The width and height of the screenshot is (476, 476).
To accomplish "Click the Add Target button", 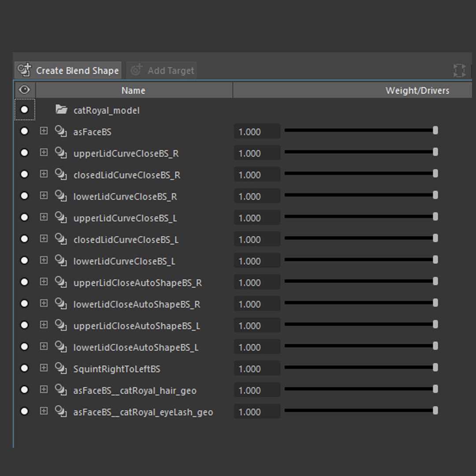I will (x=161, y=71).
